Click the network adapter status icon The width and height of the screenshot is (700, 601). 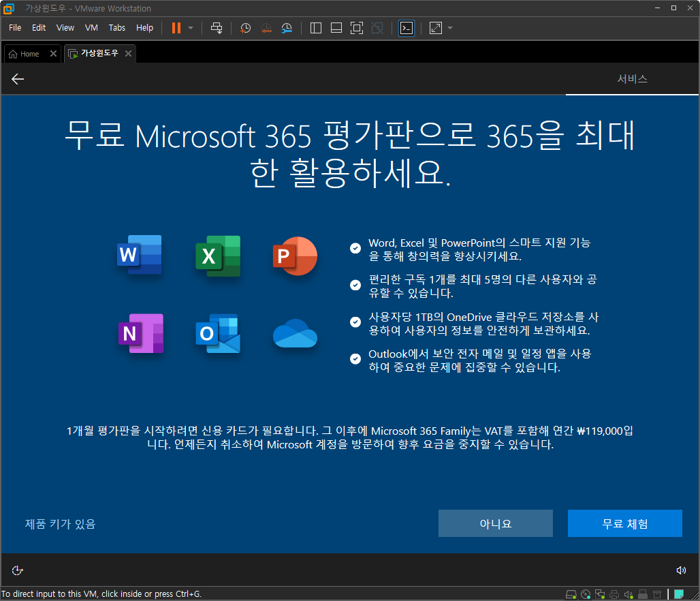click(600, 594)
